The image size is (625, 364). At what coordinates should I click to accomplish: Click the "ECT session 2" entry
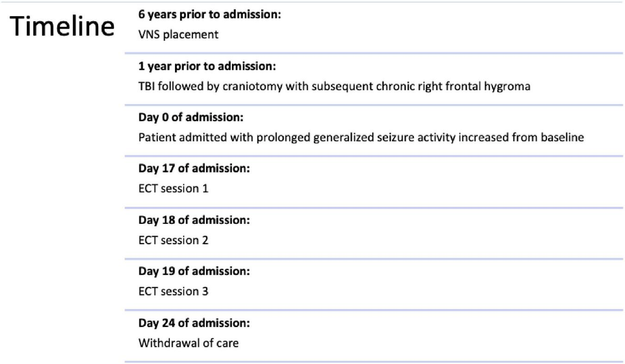pyautogui.click(x=174, y=241)
